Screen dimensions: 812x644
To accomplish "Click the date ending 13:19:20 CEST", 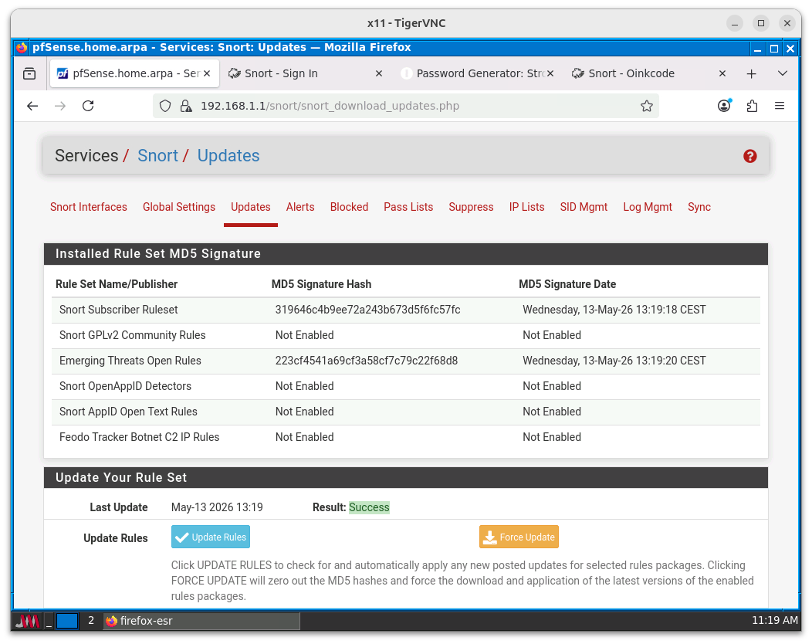I will coord(614,361).
